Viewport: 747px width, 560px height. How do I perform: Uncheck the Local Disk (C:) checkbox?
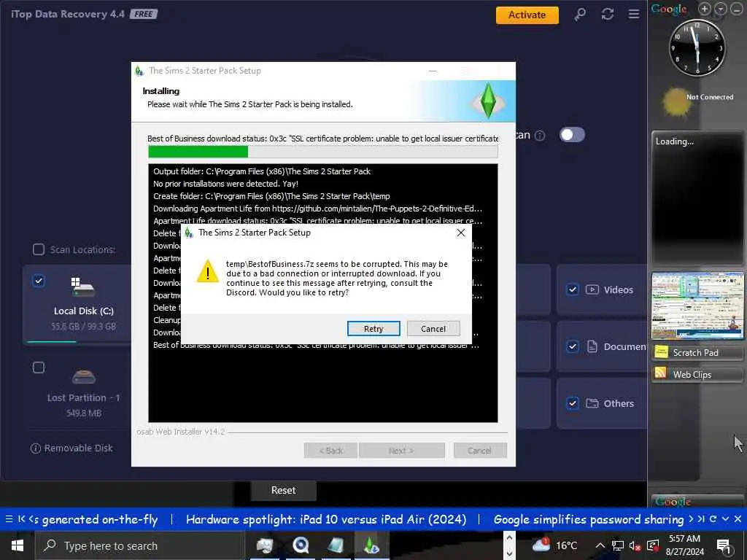pyautogui.click(x=39, y=281)
